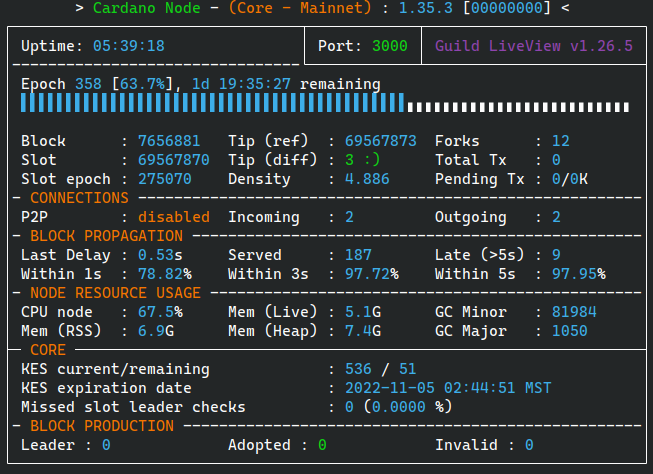
Task: Click the Incoming connections value 2
Action: (x=349, y=217)
